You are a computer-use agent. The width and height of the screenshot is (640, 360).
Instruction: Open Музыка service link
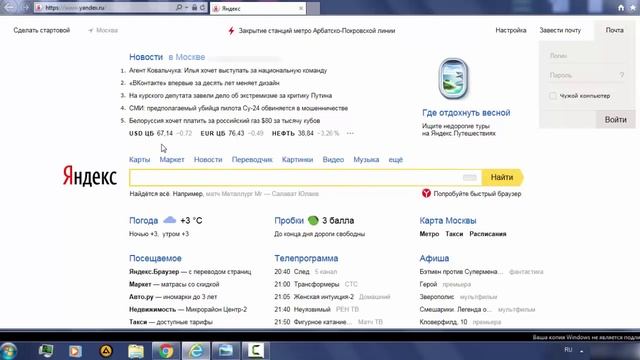pyautogui.click(x=366, y=160)
